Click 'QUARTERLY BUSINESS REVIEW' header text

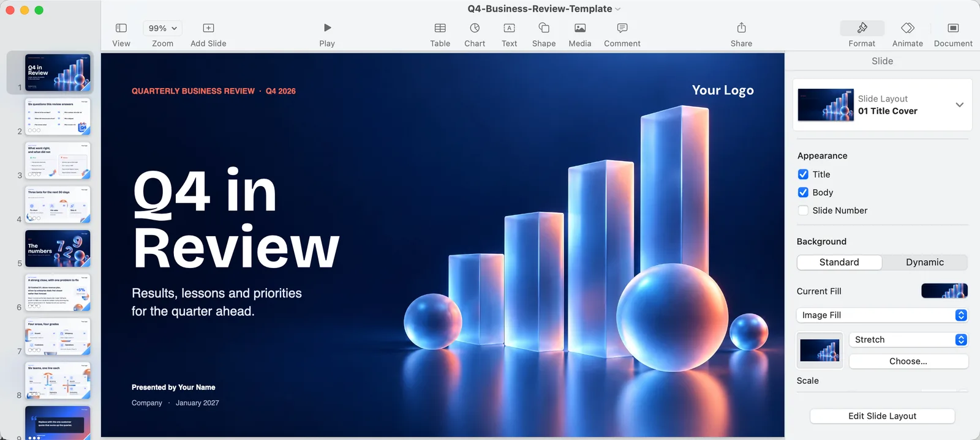(x=193, y=91)
